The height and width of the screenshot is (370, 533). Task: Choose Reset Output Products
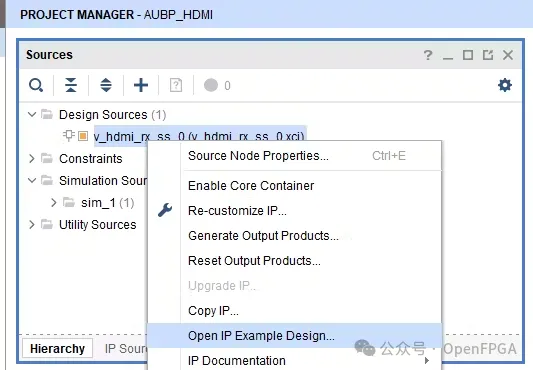295,261
